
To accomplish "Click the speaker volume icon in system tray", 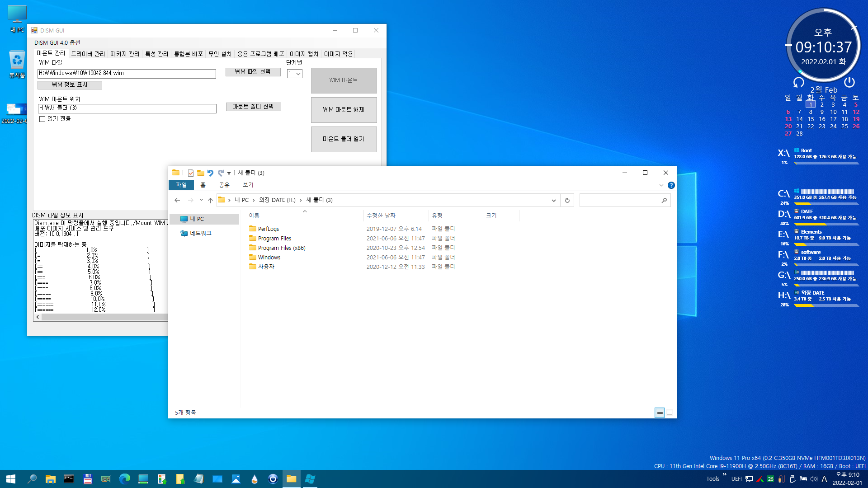I will [x=814, y=479].
